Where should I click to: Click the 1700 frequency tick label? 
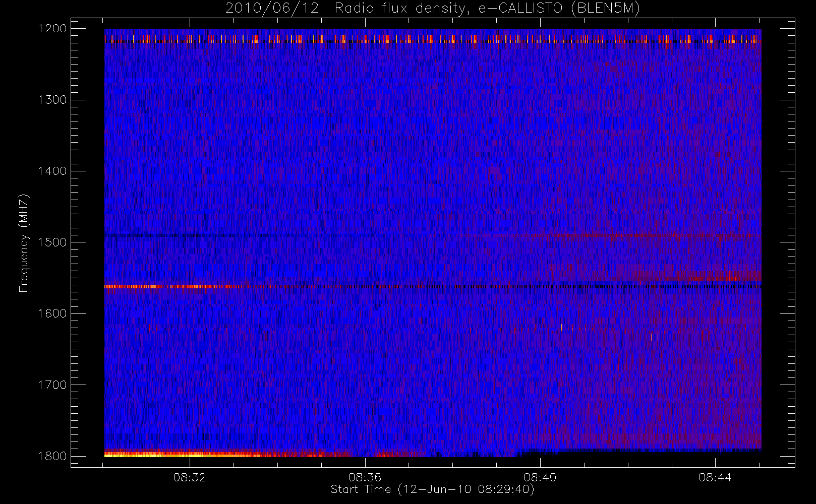coord(52,385)
